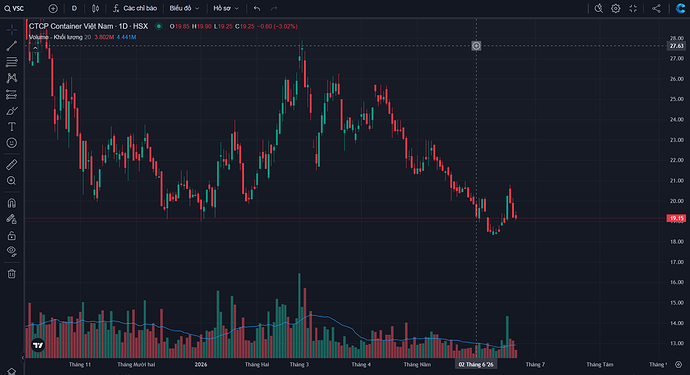Click the compare or add symbol plus icon
Image resolution: width=690 pixels, height=375 pixels.
(53, 8)
